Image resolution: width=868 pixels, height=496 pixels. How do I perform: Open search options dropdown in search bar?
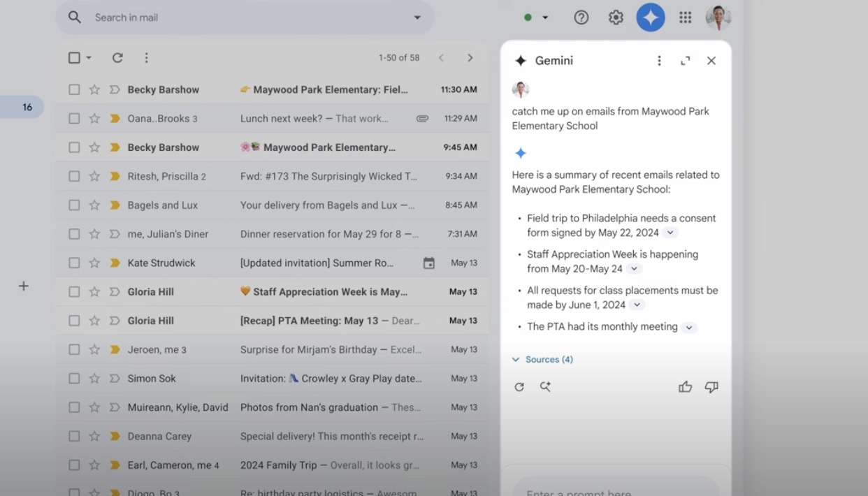(x=417, y=17)
